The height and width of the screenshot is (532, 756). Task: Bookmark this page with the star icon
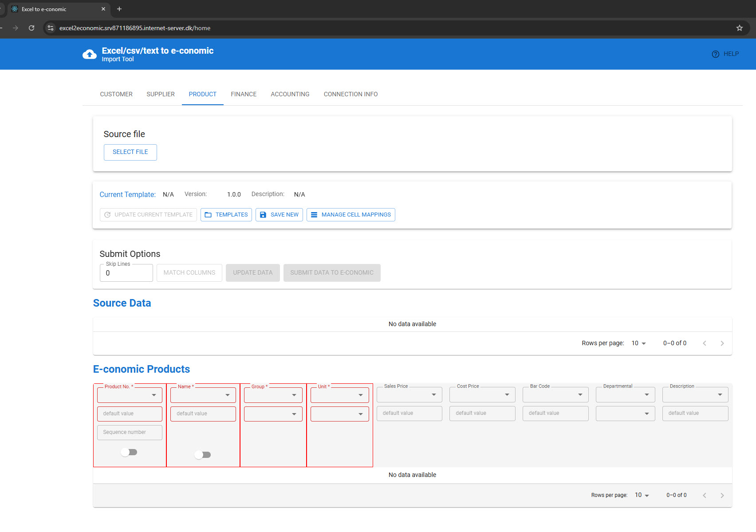coord(739,28)
